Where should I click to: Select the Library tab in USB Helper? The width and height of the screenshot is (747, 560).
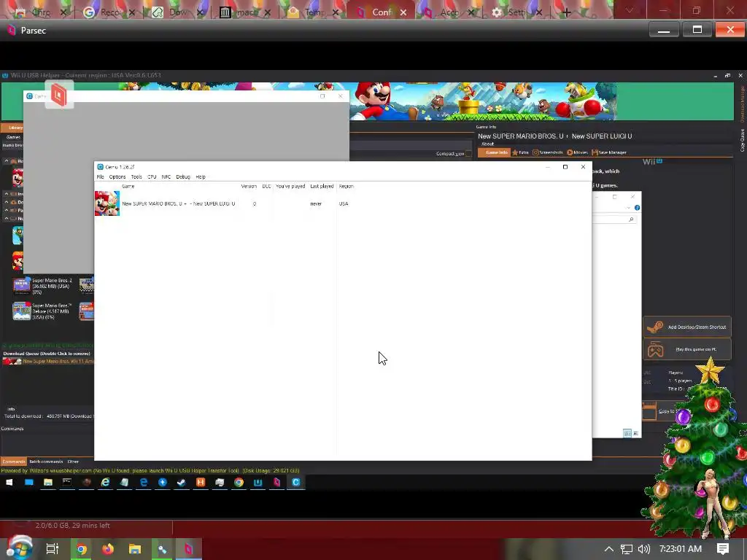pos(13,128)
